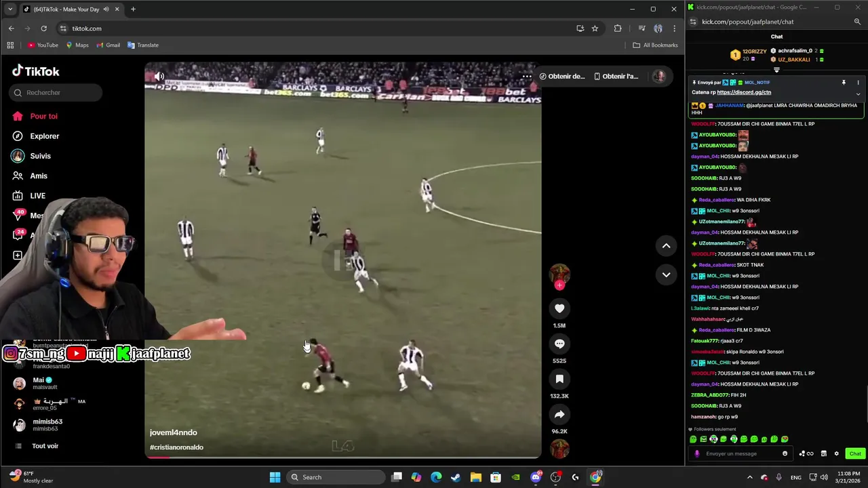This screenshot has width=868, height=488.
Task: Select Pour toi in sidebar
Action: point(35,116)
